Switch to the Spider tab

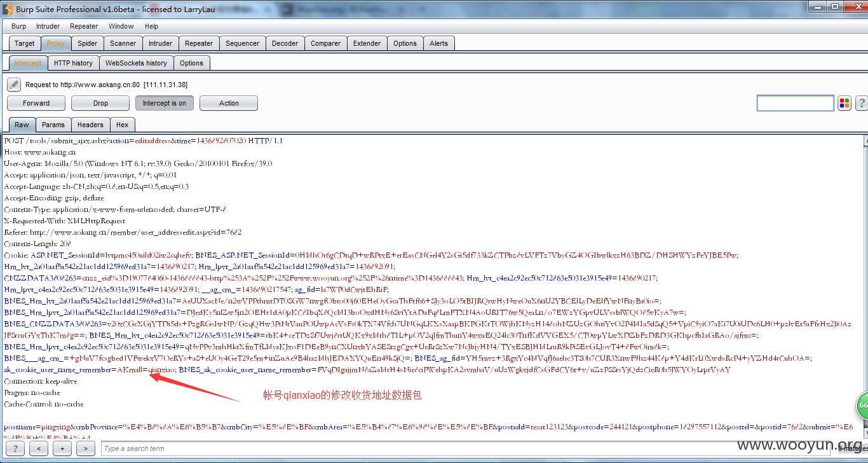[x=88, y=43]
